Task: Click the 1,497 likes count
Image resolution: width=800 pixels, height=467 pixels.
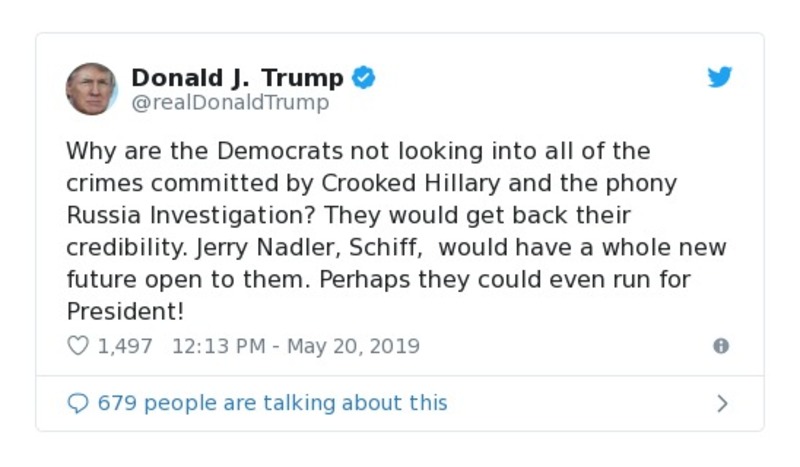Action: point(125,346)
